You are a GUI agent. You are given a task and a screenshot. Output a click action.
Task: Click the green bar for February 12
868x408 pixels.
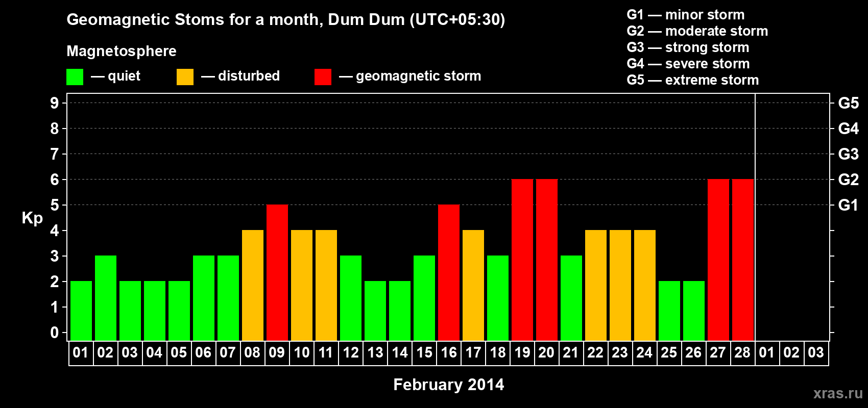351,298
